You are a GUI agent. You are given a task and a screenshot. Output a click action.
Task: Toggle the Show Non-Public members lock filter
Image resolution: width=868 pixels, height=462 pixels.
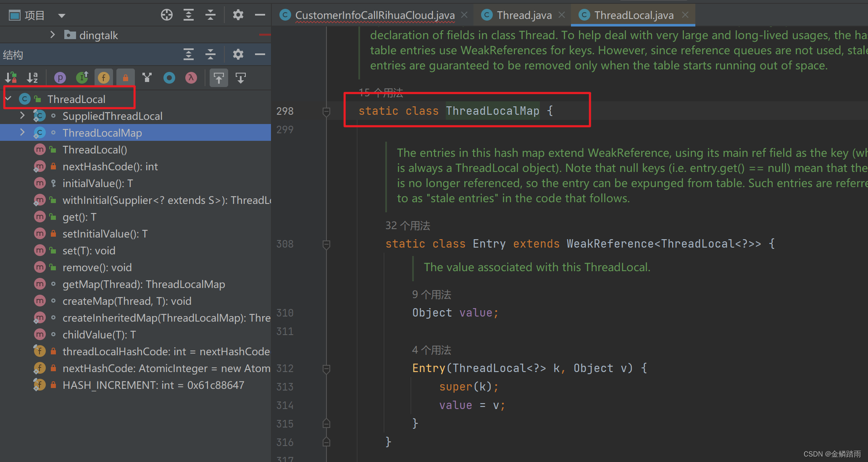pyautogui.click(x=125, y=77)
